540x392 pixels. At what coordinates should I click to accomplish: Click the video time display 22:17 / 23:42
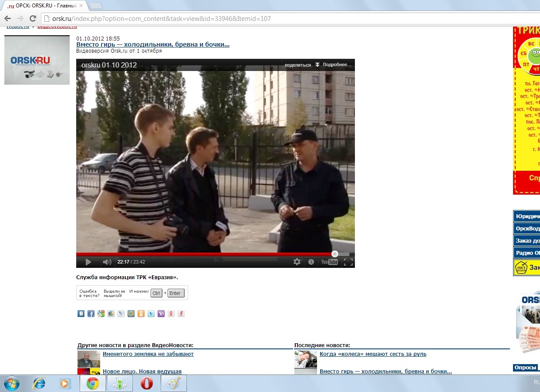click(x=131, y=262)
